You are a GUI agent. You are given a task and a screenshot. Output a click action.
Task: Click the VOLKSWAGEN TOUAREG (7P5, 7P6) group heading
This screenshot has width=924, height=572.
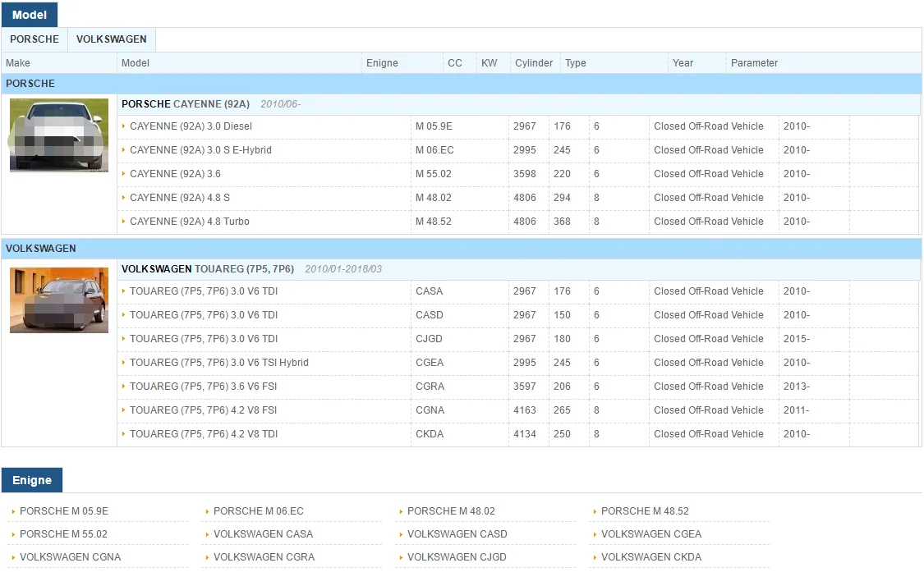click(x=208, y=269)
